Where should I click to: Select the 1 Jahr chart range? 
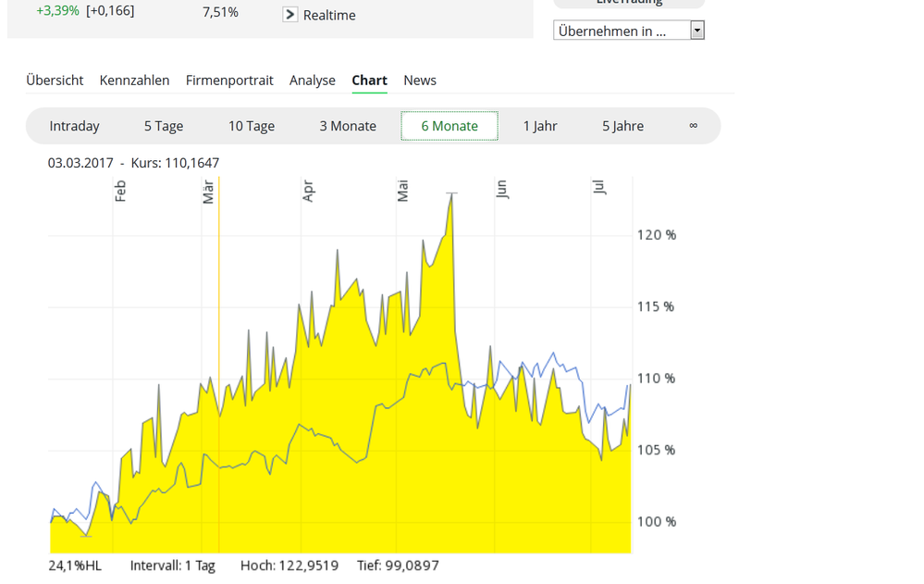pos(540,125)
